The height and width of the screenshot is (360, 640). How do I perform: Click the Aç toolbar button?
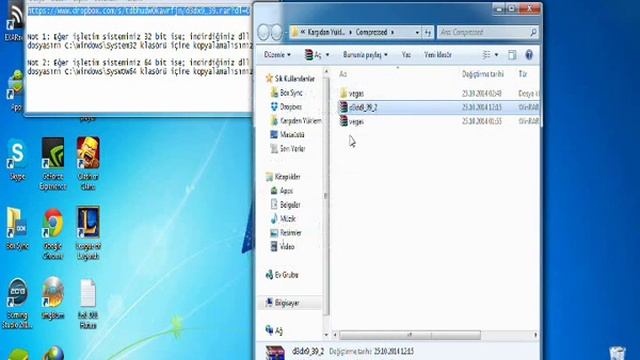pyautogui.click(x=313, y=55)
